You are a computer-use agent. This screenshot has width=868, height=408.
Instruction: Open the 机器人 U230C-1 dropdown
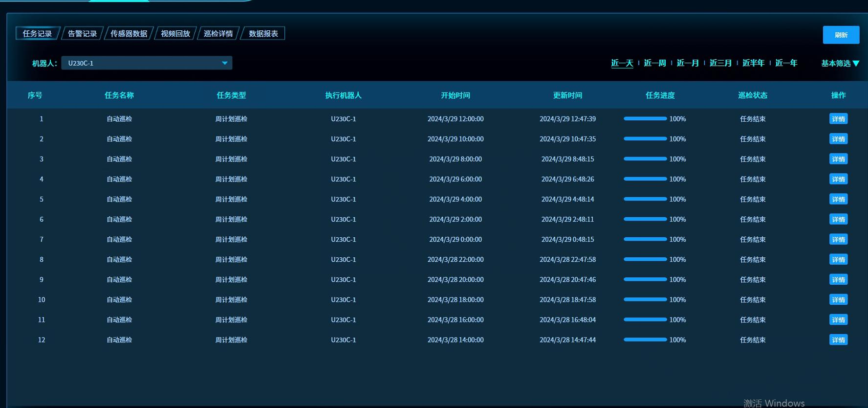[x=147, y=63]
